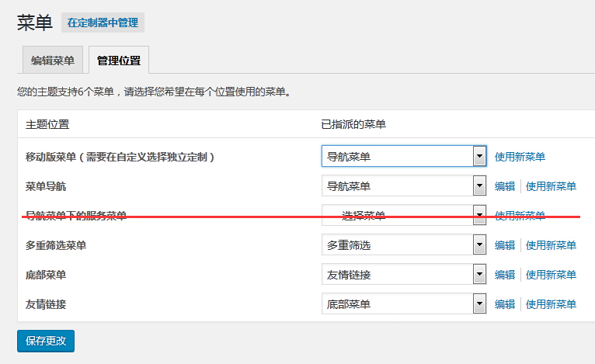Click 编辑 link in 菜单导航 row

click(x=505, y=186)
